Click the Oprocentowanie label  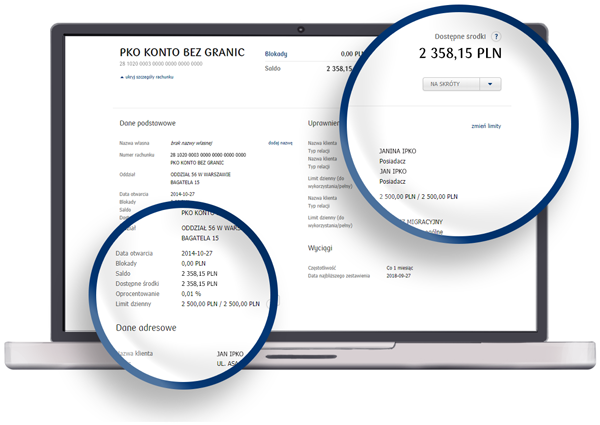tap(137, 294)
